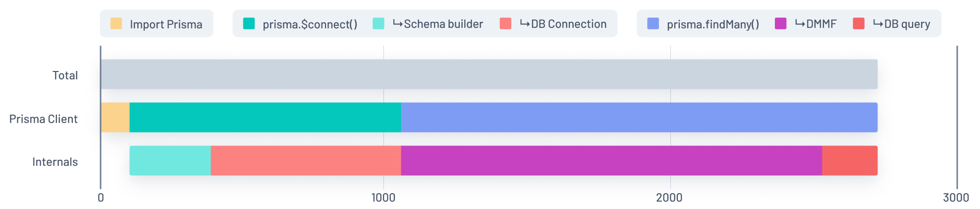Click the Prisma Client row label
Image resolution: width=980 pixels, height=209 pixels.
point(44,119)
